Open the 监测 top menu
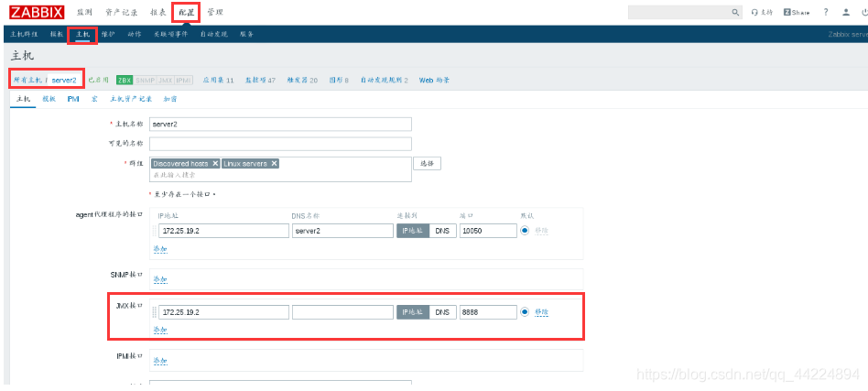Viewport: 868px width, 391px height. tap(85, 12)
